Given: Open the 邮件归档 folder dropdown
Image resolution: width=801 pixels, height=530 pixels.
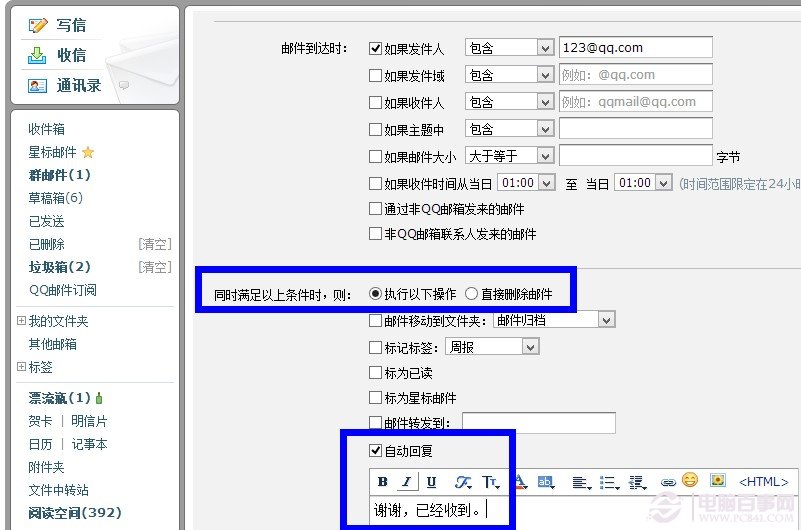Looking at the screenshot, I should point(554,320).
